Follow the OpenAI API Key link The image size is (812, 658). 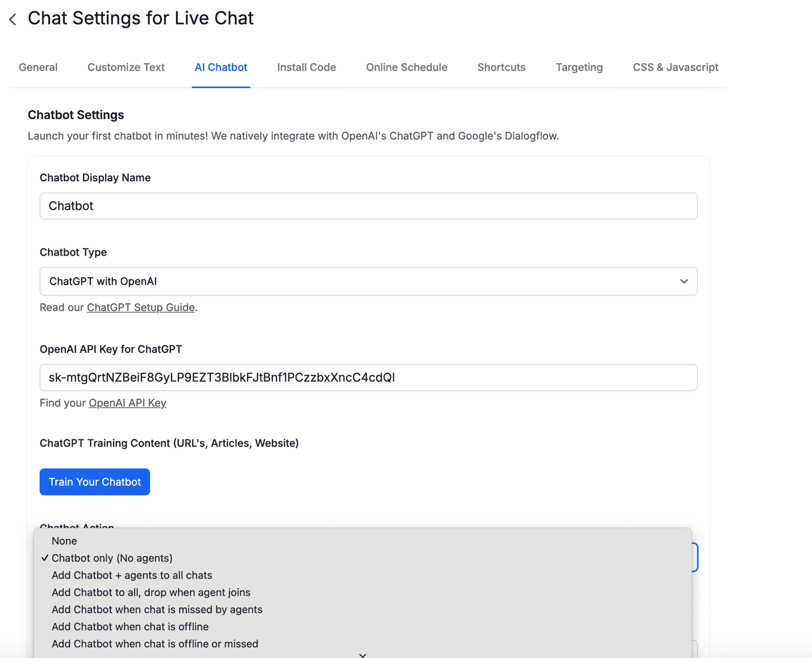pos(127,403)
